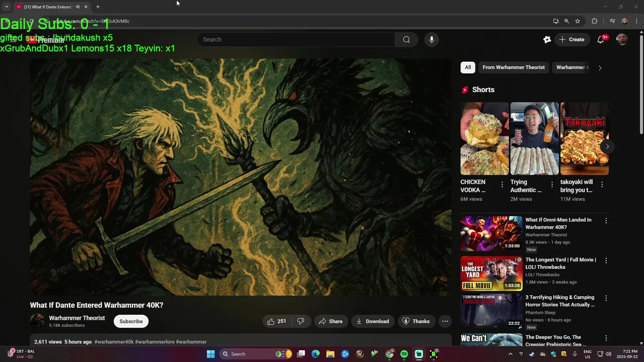Select the Warhammer 4 filter chip
The image size is (644, 362).
click(572, 67)
